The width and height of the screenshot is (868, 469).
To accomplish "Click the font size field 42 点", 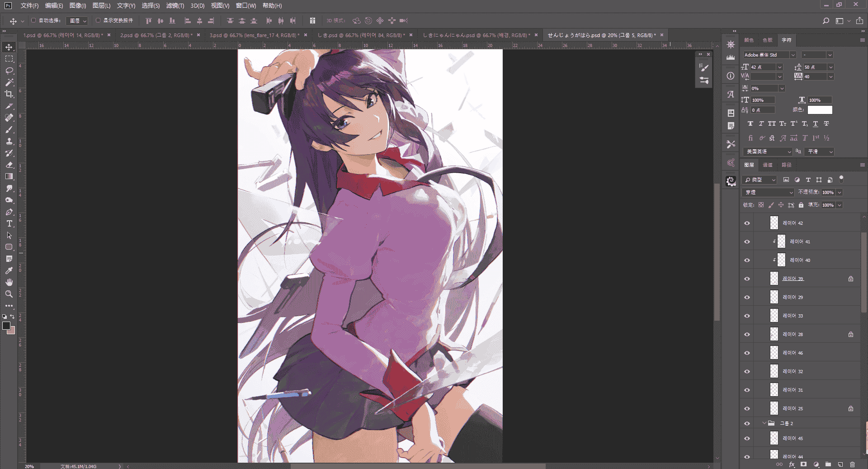I will (x=763, y=67).
